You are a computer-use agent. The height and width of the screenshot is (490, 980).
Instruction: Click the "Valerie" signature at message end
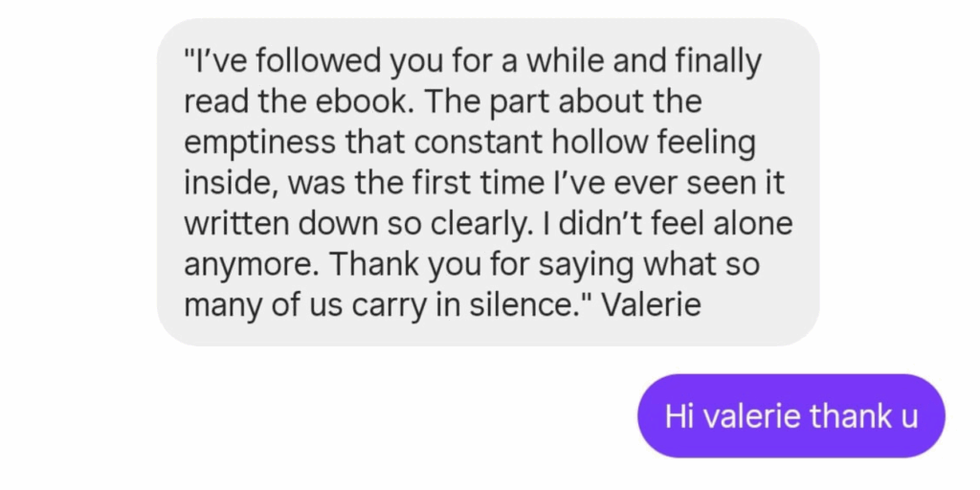click(657, 305)
